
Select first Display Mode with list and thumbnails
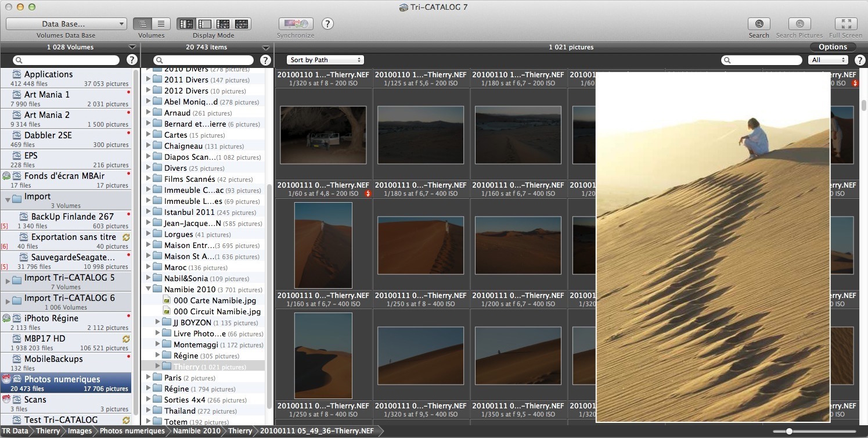click(186, 24)
